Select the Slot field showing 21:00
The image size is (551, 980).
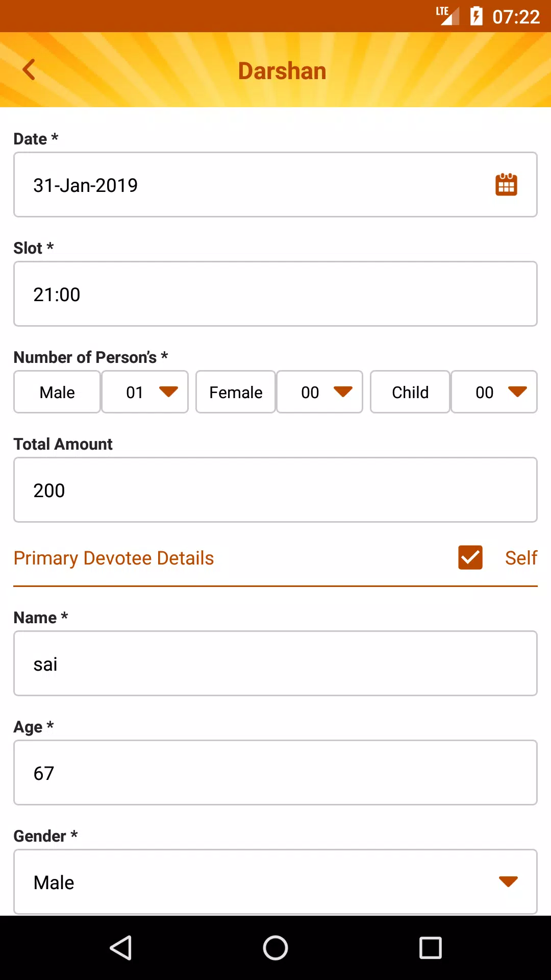[x=275, y=294]
